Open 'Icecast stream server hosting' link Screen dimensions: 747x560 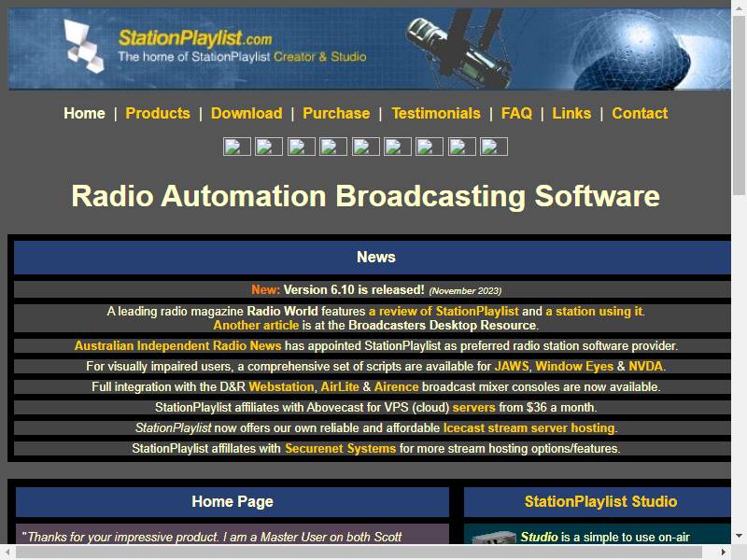pyautogui.click(x=529, y=428)
